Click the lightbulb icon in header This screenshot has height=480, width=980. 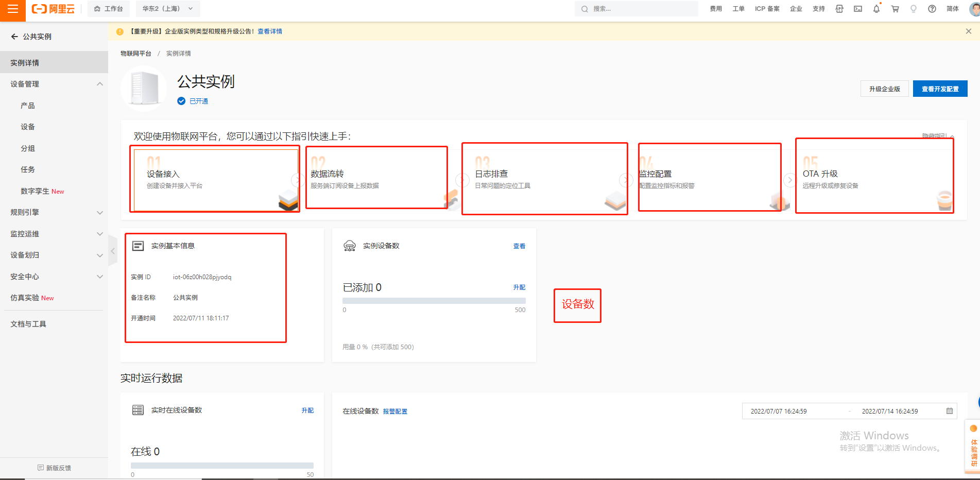pos(914,9)
